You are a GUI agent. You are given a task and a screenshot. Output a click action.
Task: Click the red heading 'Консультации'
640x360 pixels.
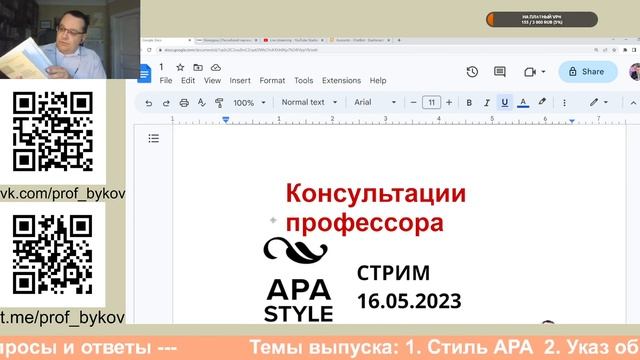click(x=376, y=193)
